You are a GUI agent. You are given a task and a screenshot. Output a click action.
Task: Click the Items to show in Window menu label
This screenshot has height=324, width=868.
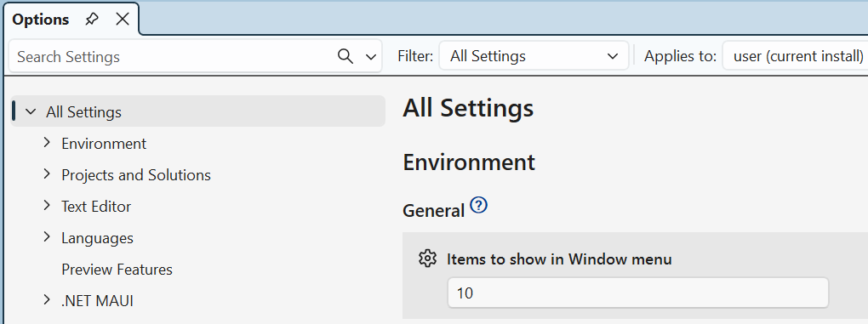click(559, 259)
